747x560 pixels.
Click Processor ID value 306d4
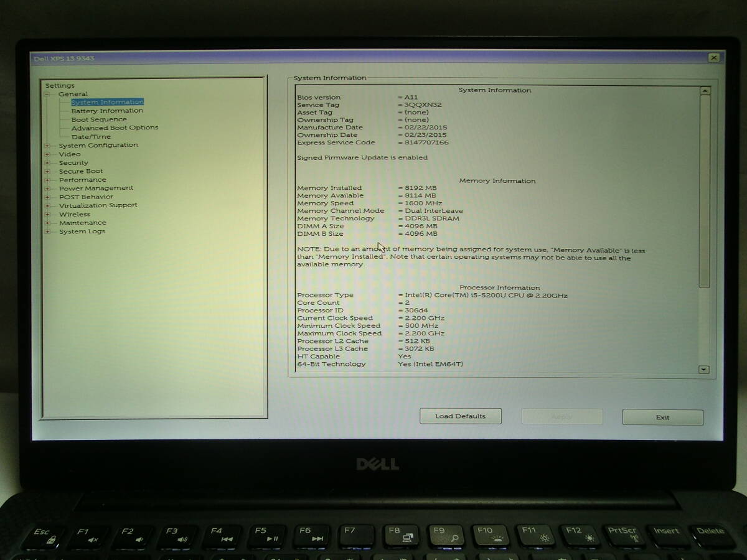click(416, 310)
